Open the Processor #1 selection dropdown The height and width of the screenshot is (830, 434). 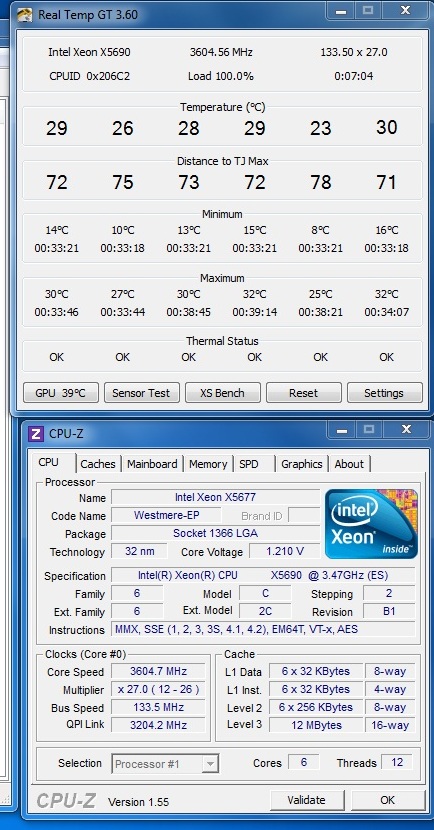pyautogui.click(x=165, y=764)
